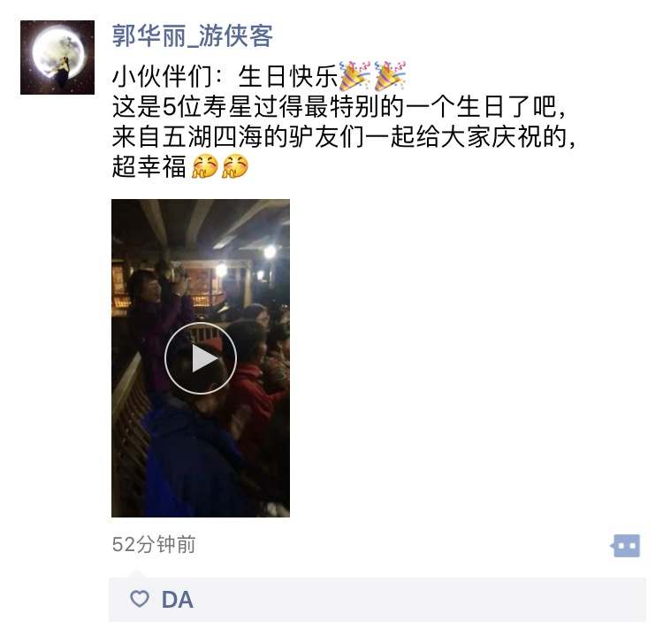
Task: Click the text line 小伙伴们：生日快乐
Action: coord(225,77)
